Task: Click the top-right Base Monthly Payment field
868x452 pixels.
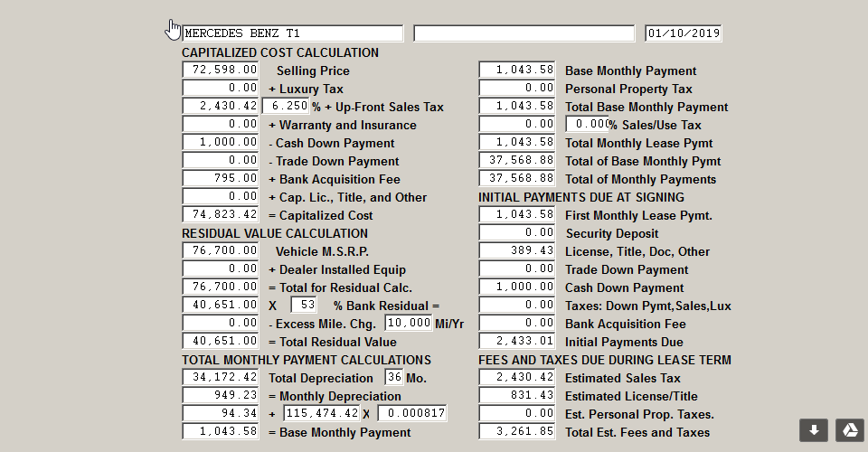Action: pos(517,70)
